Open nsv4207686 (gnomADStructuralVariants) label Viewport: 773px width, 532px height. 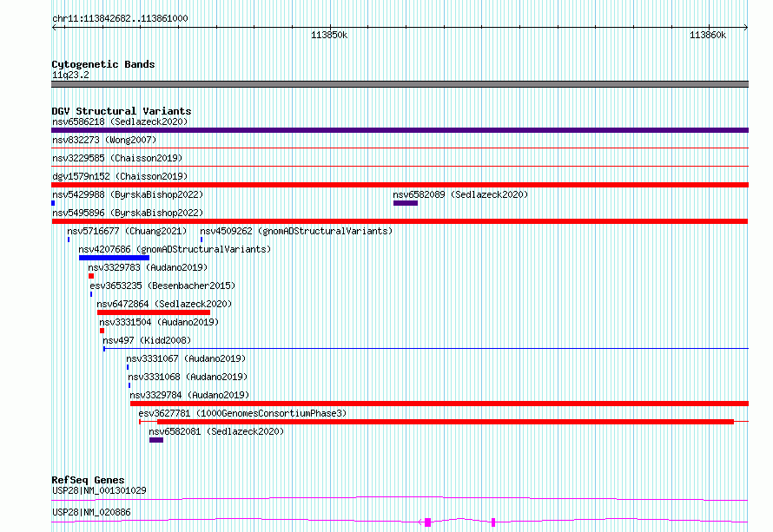tap(175, 249)
